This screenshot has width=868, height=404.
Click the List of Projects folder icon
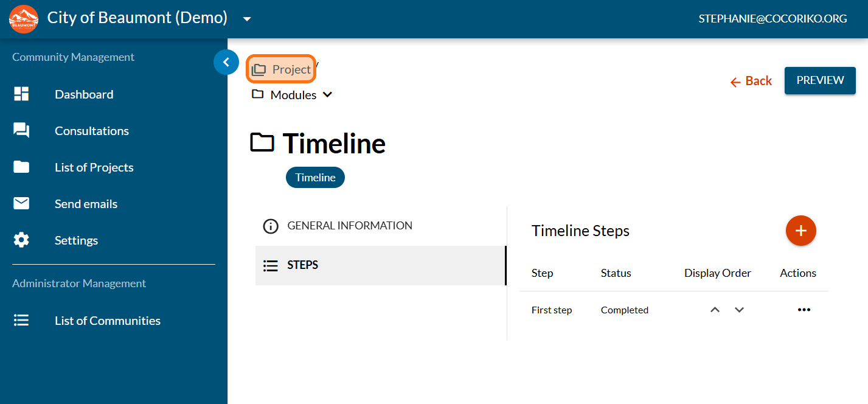[x=21, y=167]
